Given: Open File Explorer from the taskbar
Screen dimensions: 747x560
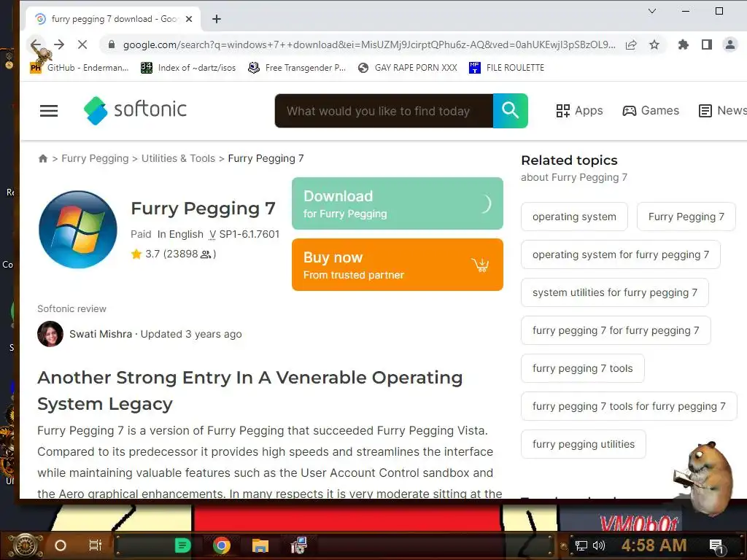Looking at the screenshot, I should coord(260,545).
